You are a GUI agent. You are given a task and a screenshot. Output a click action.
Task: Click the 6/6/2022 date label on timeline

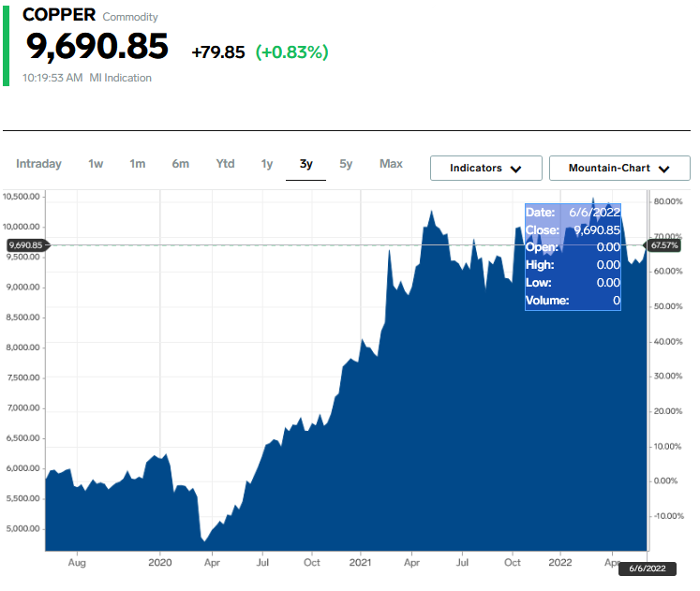pos(647,569)
